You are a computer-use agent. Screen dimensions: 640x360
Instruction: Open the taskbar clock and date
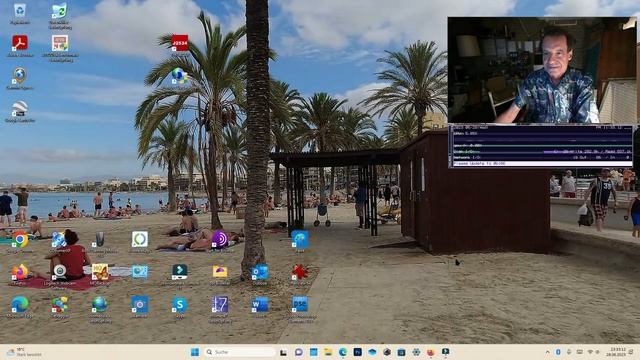pos(616,352)
